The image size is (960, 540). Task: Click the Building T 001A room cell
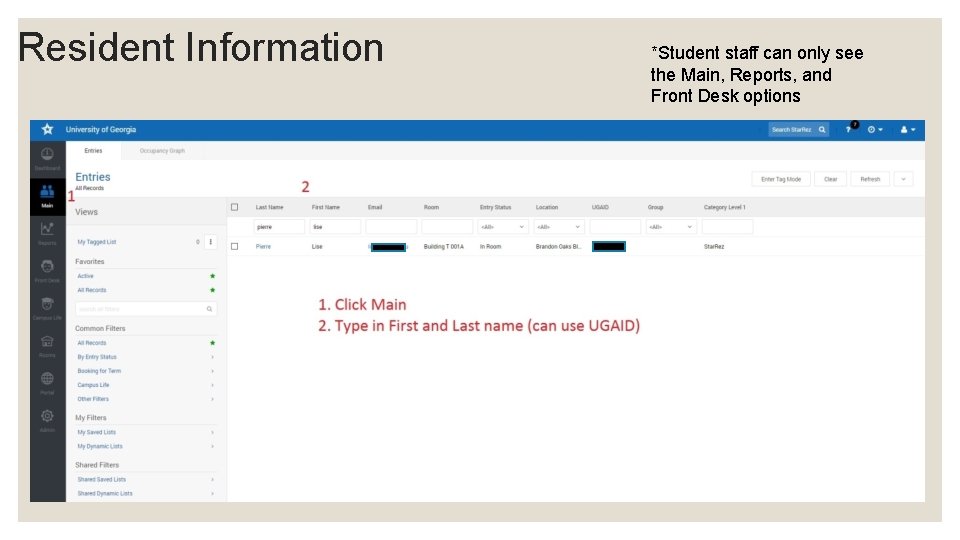[444, 246]
